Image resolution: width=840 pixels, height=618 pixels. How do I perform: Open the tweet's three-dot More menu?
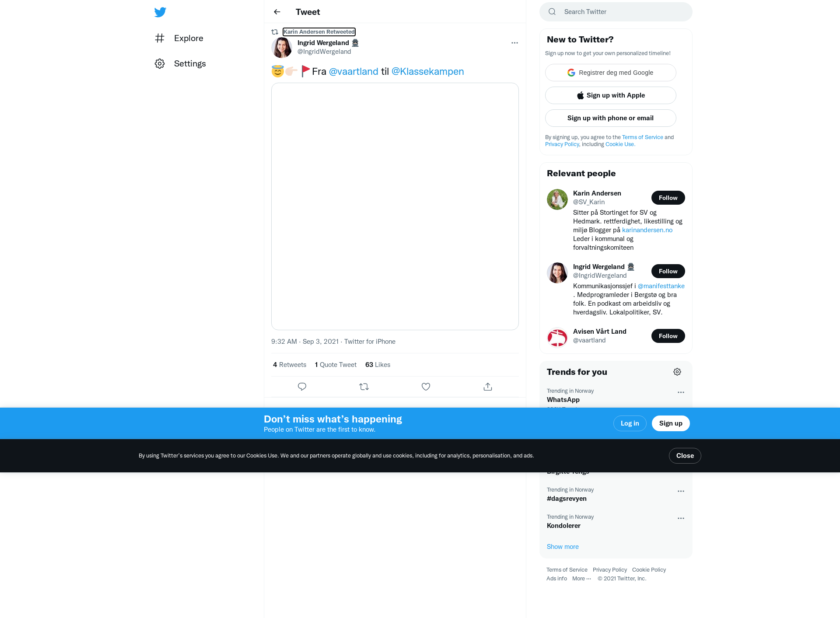514,43
